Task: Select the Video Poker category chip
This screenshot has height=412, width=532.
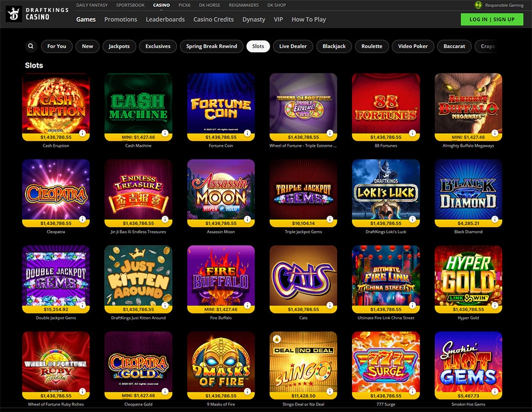Action: 413,46
